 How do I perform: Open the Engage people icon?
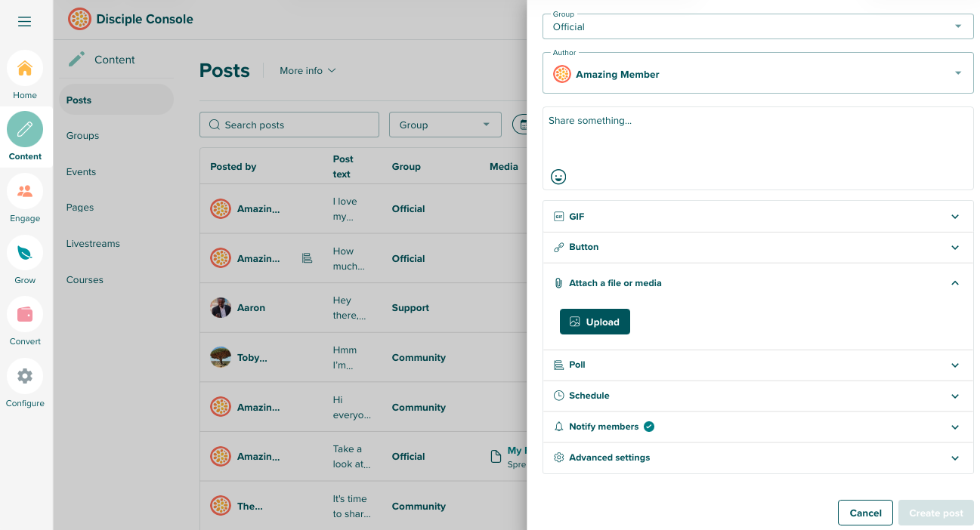pos(25,191)
